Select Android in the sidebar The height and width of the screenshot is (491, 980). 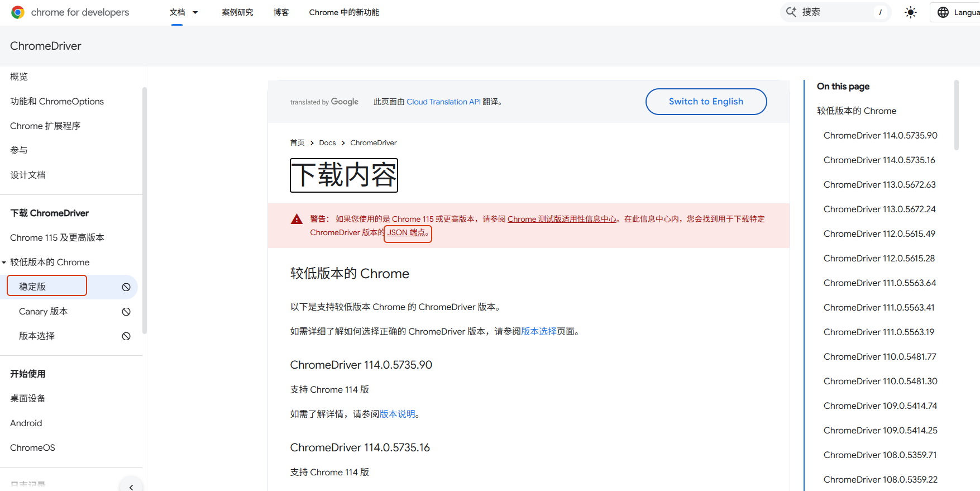tap(26, 423)
